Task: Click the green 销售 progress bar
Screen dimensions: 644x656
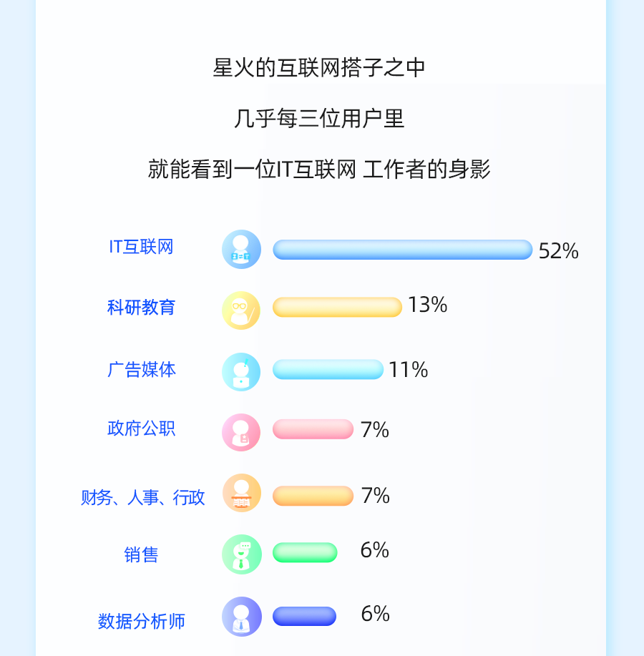Action: coord(305,553)
